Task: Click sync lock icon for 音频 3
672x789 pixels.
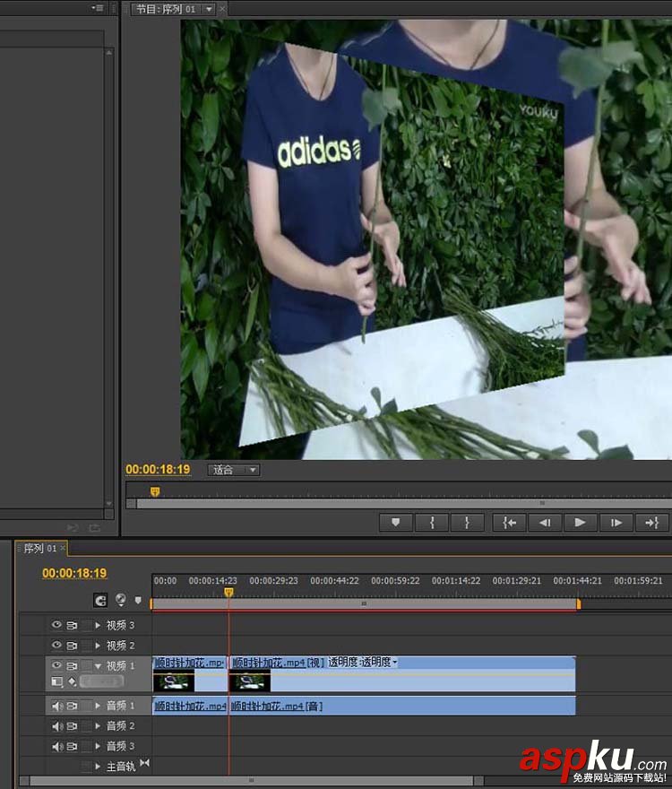Action: (72, 746)
